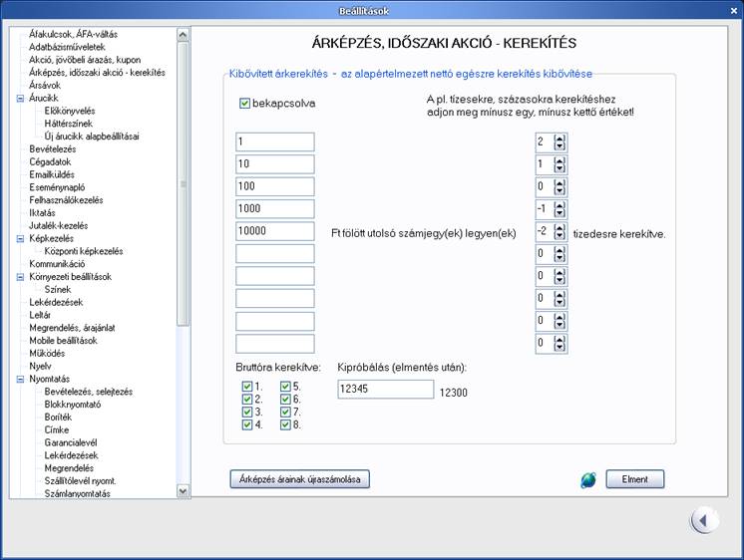Open Iktatás settings
Viewport: 744px width, 560px height.
point(42,213)
